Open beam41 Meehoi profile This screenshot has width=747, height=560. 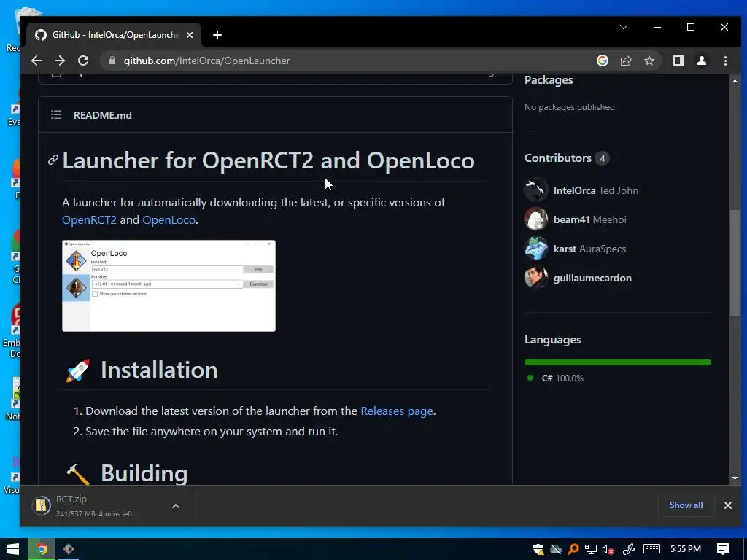589,219
